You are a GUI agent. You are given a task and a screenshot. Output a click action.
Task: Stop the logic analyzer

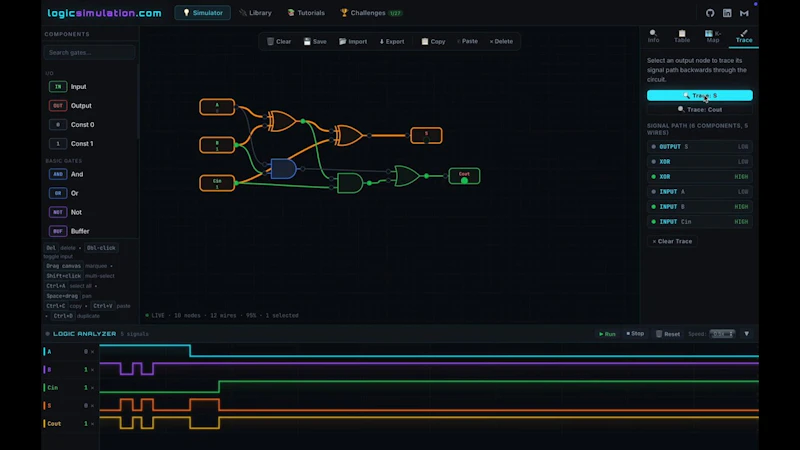[635, 334]
